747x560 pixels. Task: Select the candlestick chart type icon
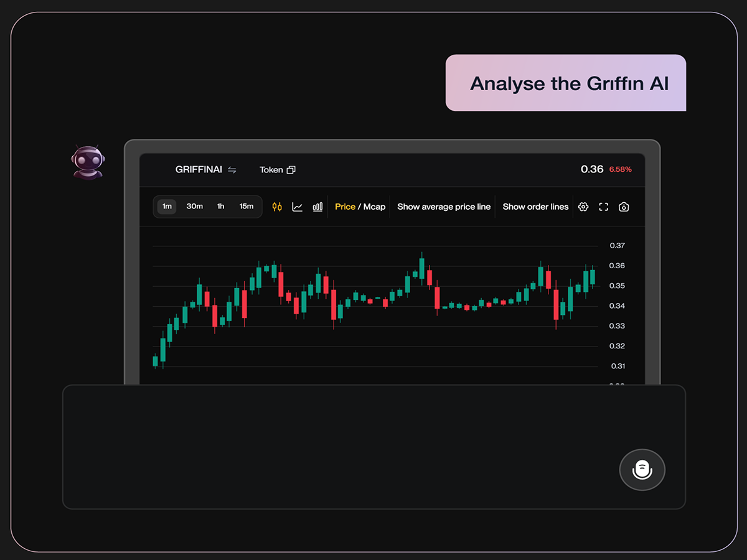click(x=277, y=207)
